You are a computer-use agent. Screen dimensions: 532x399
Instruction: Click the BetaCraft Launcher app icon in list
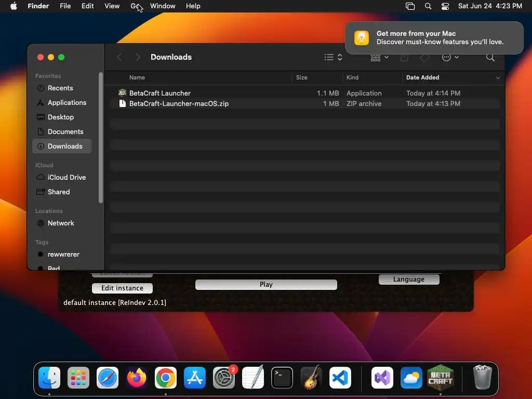tap(122, 92)
